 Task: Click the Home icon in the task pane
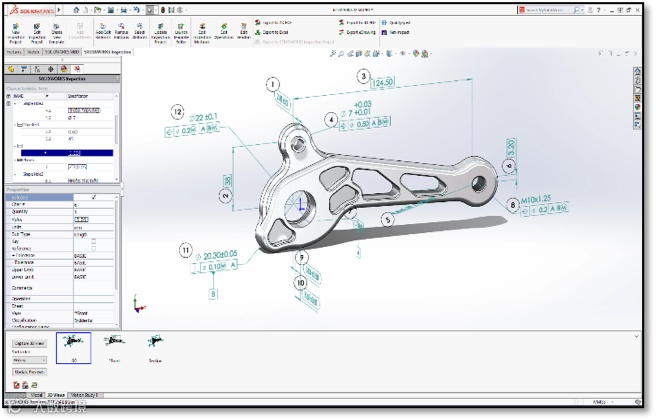tap(637, 71)
